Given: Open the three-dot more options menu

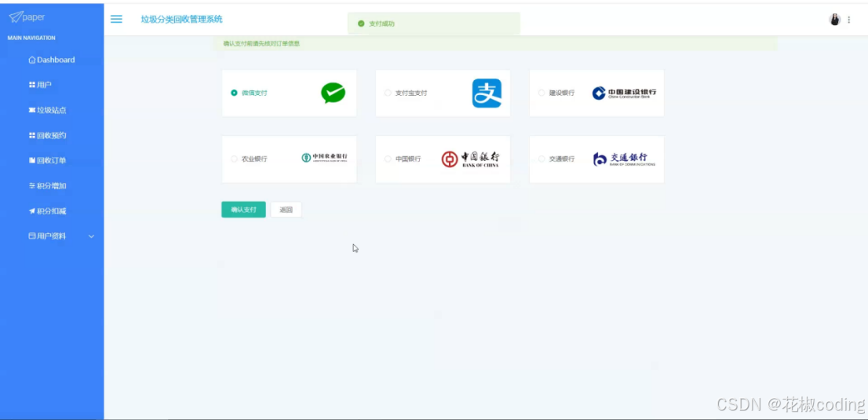Looking at the screenshot, I should click(849, 20).
